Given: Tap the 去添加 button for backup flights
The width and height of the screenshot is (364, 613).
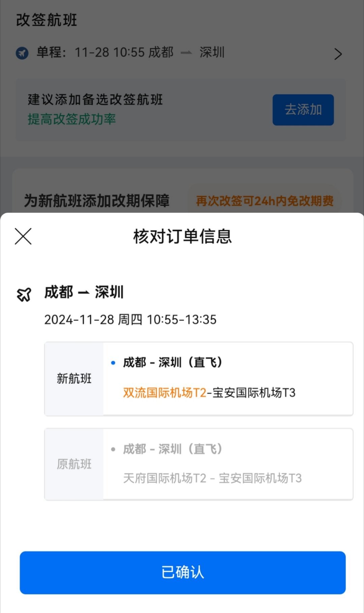Looking at the screenshot, I should point(303,110).
